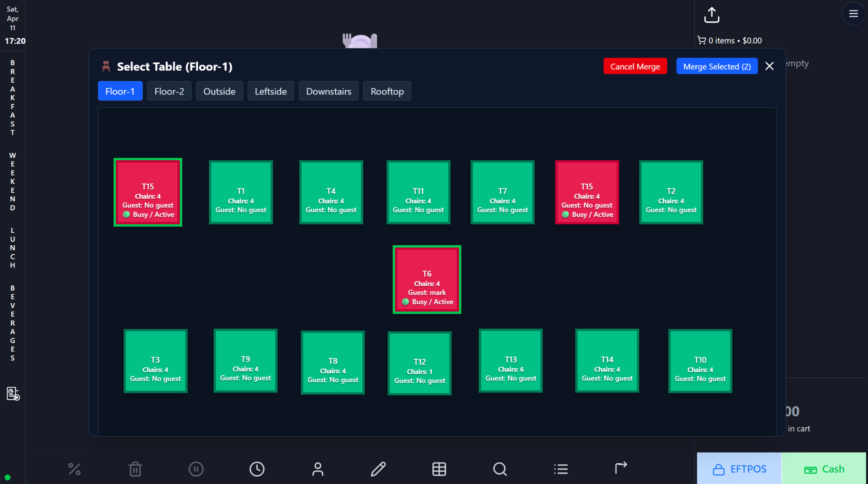Select table T10
This screenshot has width=868, height=484.
[x=700, y=361]
